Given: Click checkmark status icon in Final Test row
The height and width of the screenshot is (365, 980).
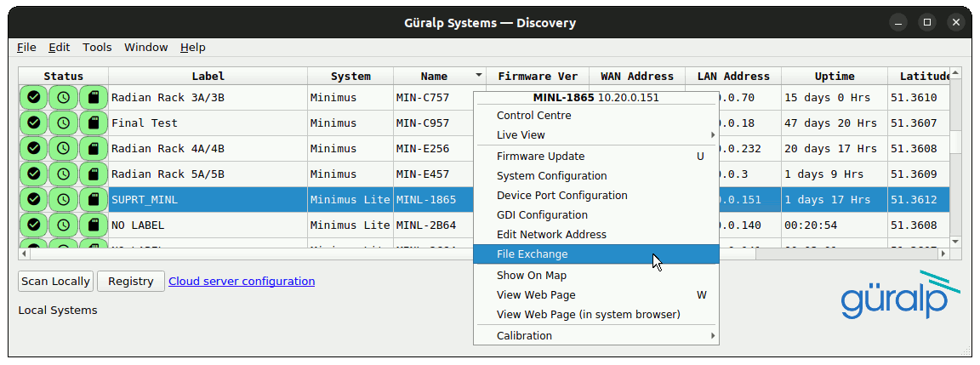Looking at the screenshot, I should pos(34,123).
